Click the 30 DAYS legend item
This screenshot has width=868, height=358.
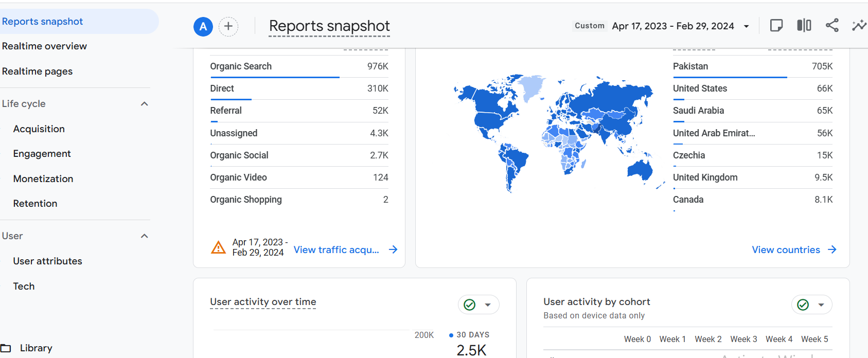click(469, 335)
